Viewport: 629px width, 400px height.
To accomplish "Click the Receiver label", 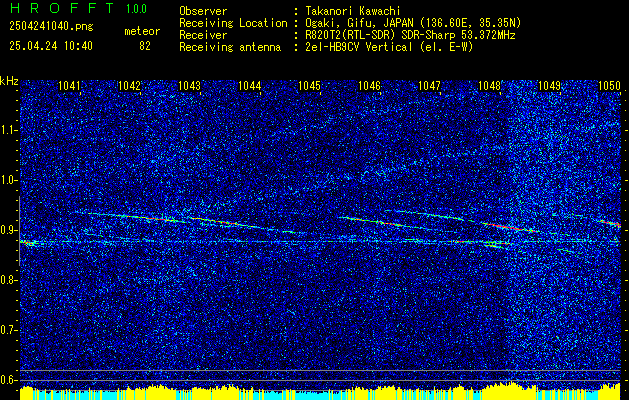I will coord(203,35).
